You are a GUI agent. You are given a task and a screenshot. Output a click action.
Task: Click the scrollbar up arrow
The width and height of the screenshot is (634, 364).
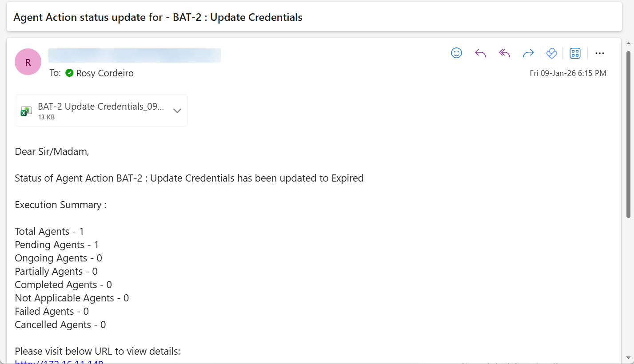tap(628, 44)
